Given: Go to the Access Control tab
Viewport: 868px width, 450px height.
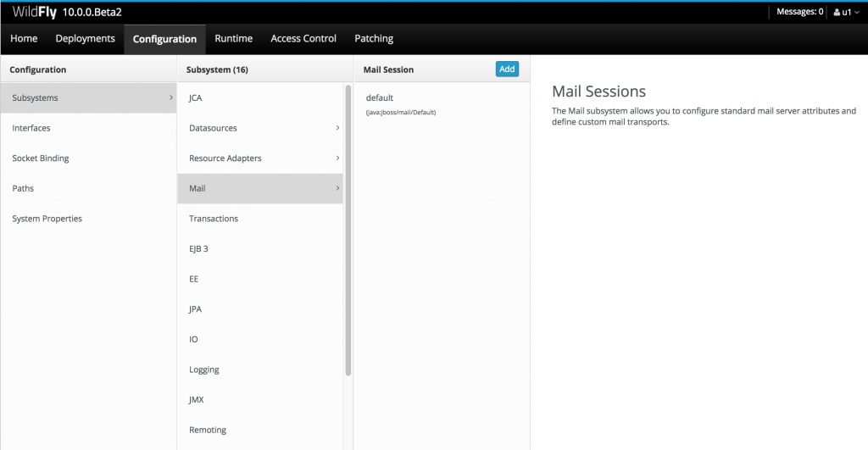Looking at the screenshot, I should 303,38.
